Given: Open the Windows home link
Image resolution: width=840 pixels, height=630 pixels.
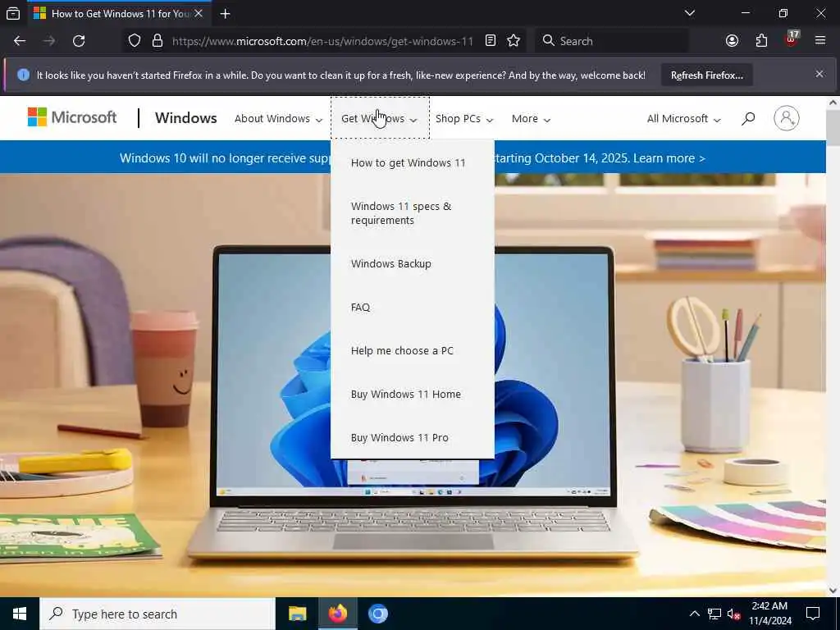Looking at the screenshot, I should [186, 118].
